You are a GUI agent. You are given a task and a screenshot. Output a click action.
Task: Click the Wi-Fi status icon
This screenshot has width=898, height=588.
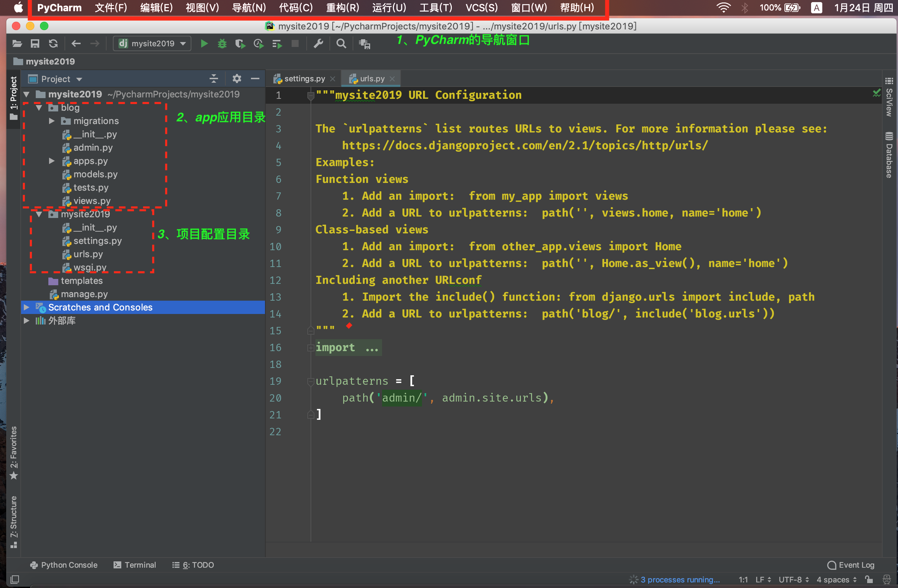click(x=723, y=8)
